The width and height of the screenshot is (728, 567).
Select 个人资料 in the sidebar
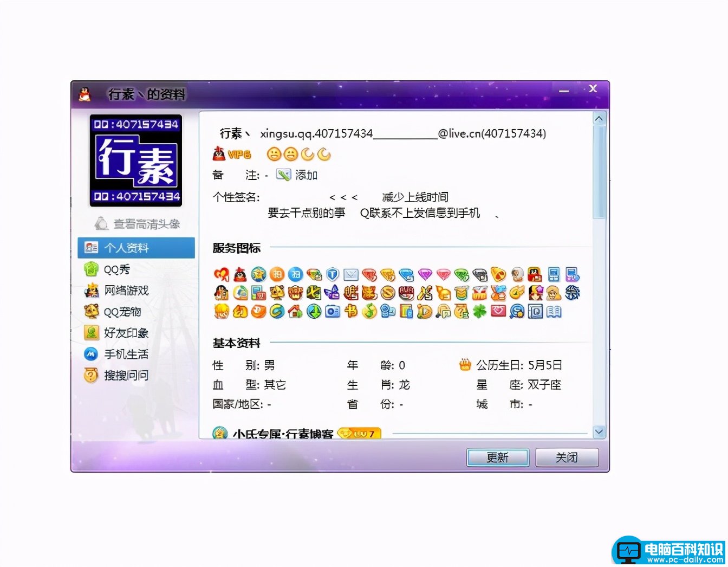(x=136, y=248)
